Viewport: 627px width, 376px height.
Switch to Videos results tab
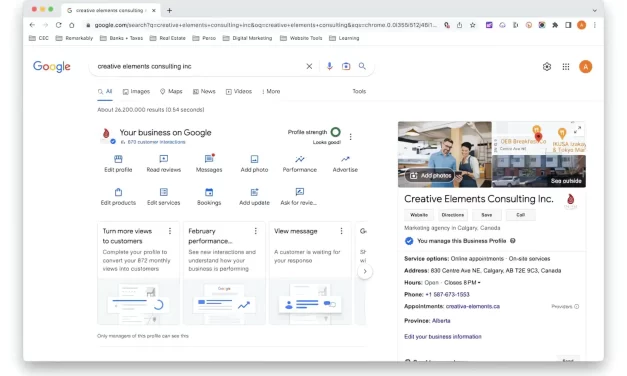[239, 92]
